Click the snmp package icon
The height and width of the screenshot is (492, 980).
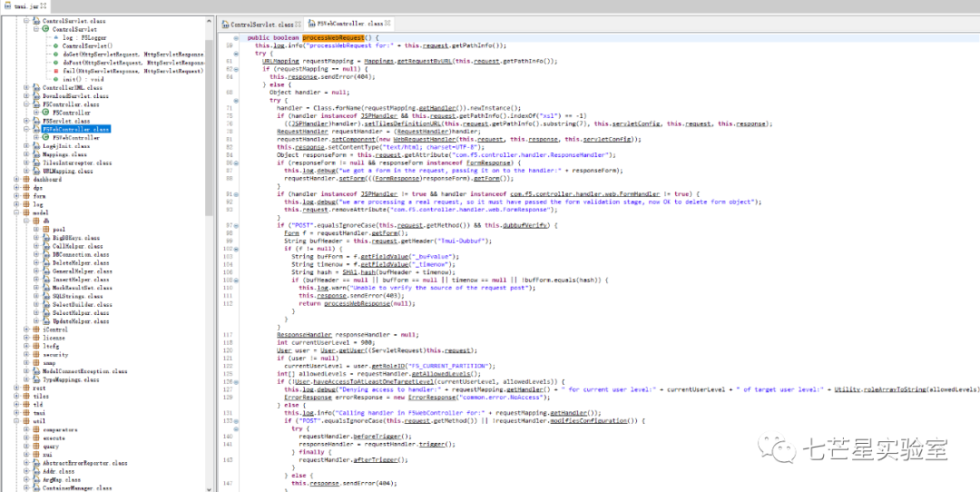[37, 362]
